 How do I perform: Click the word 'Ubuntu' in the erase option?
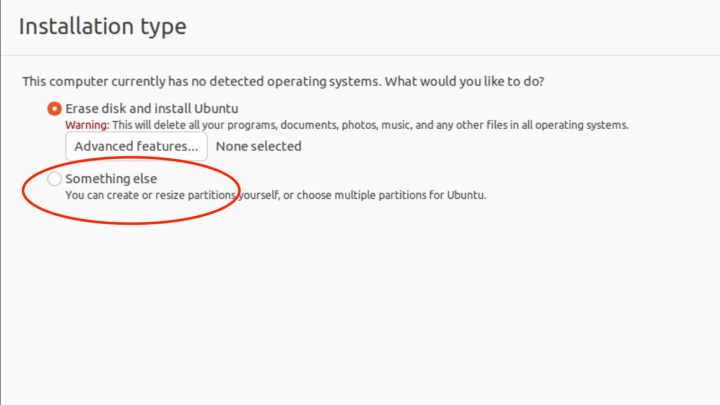tap(216, 108)
